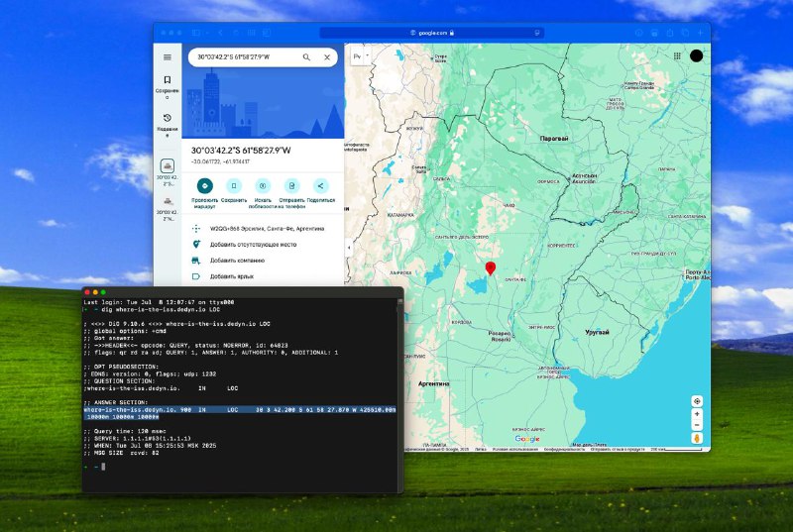Click the red map pin marker
793x532 pixels.
tap(490, 267)
